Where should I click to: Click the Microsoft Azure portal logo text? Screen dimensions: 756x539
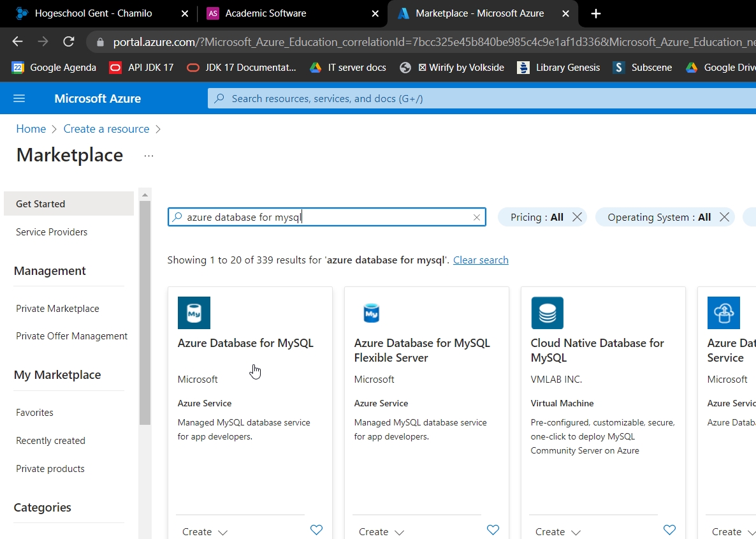98,98
